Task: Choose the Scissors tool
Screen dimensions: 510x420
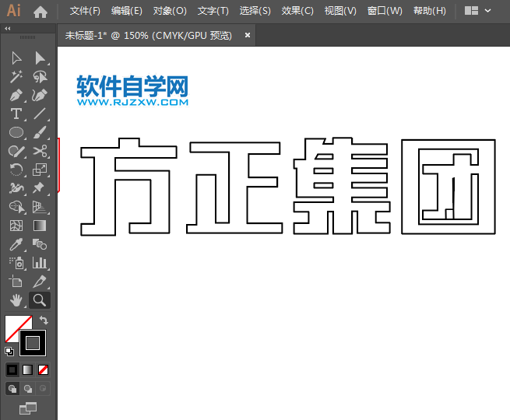Action: 40,151
